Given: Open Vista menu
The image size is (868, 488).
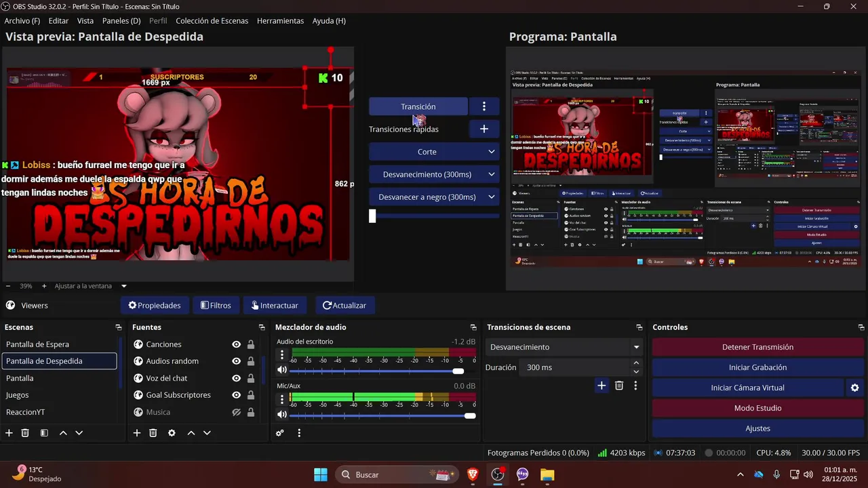Looking at the screenshot, I should pos(85,21).
